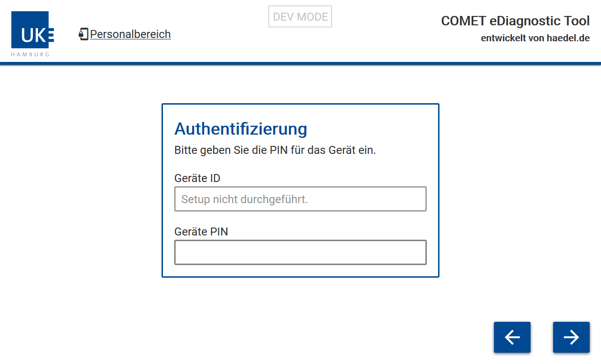The width and height of the screenshot is (601, 364).
Task: Click the DEV MODE badge
Action: click(300, 17)
